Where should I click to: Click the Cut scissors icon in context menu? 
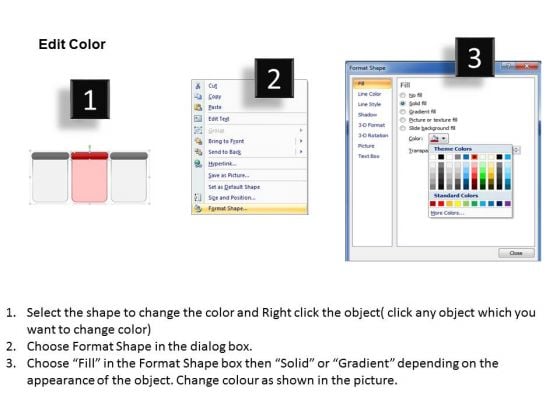pyautogui.click(x=198, y=86)
